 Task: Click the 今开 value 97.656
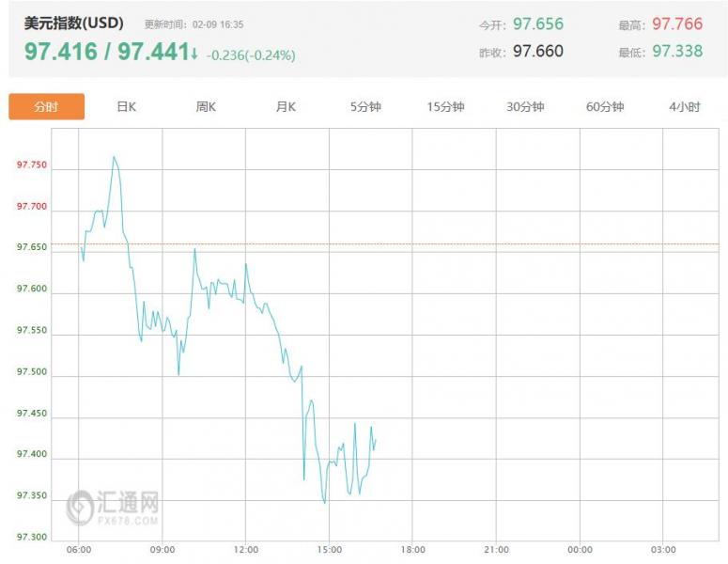[538, 23]
